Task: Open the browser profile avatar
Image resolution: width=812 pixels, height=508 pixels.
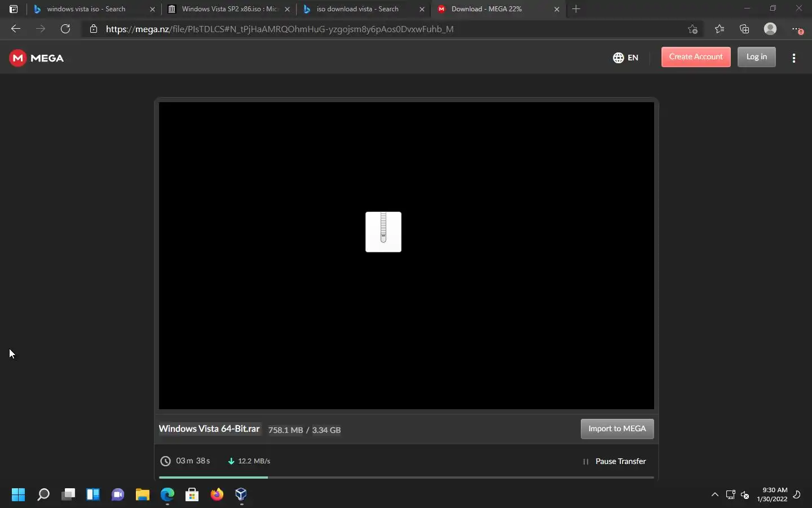Action: click(x=770, y=29)
